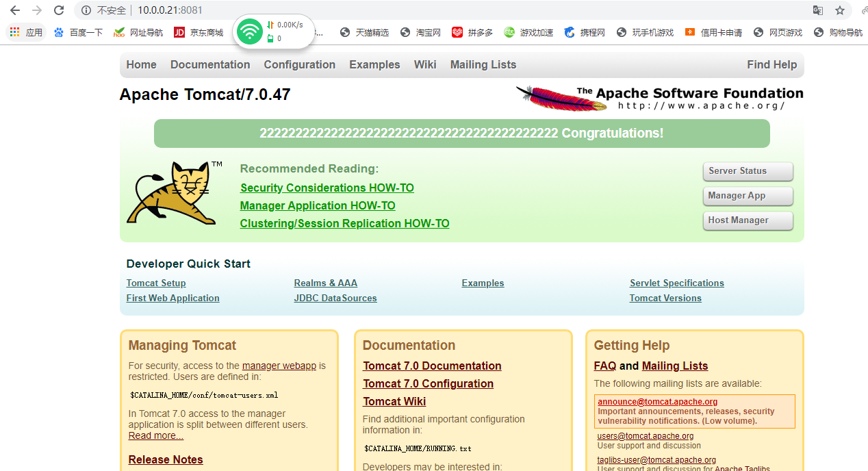The image size is (868, 471).
Task: Open the 玩手机游戏 bookmark
Action: tap(645, 32)
